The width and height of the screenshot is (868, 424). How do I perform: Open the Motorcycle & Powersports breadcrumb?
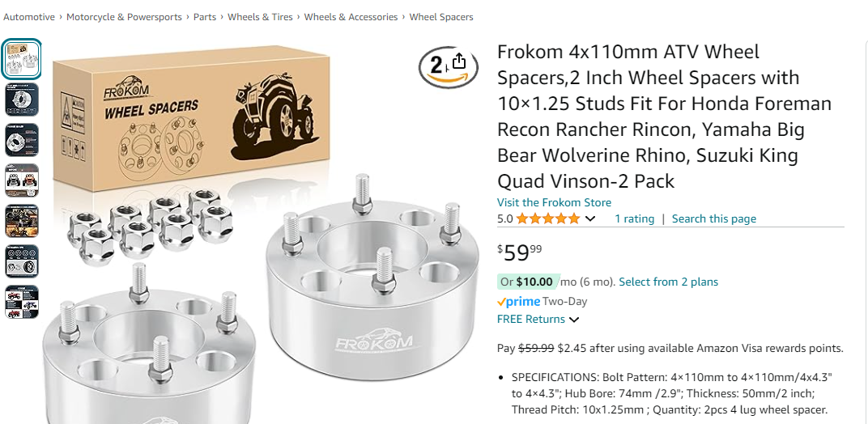point(124,17)
